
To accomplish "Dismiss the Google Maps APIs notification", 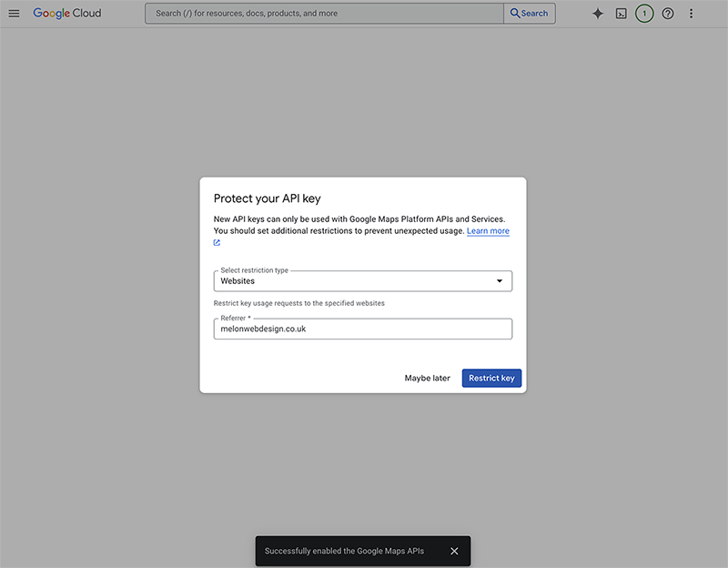I will point(454,551).
